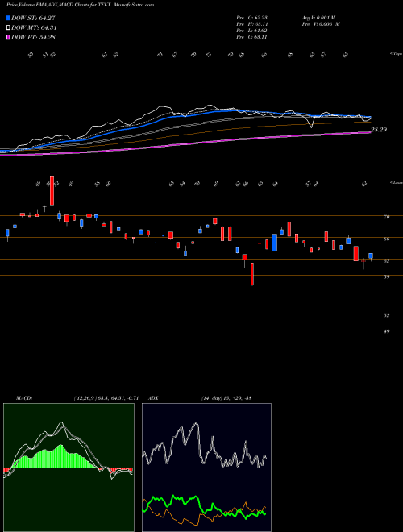Click the 49 price level label

(386, 331)
